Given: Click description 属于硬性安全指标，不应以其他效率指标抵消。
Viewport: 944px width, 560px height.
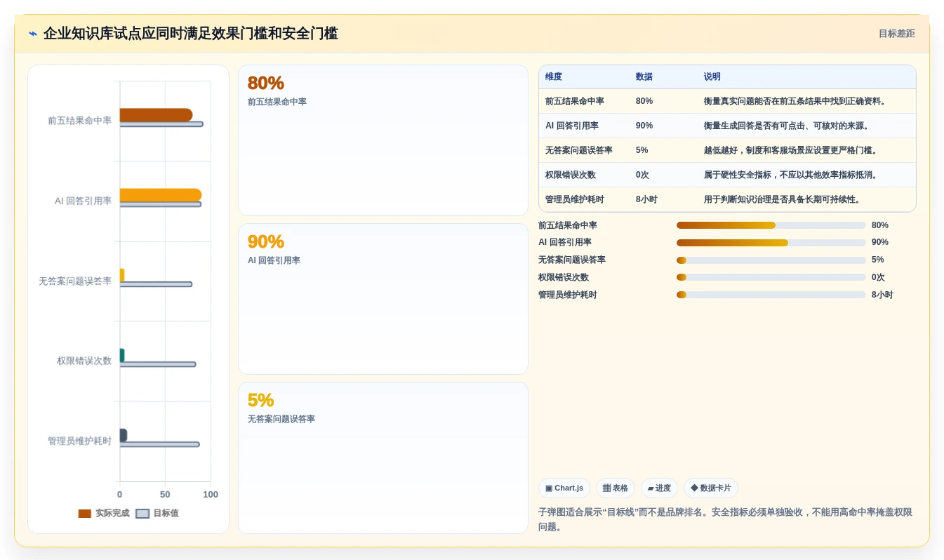Looking at the screenshot, I should click(792, 175).
